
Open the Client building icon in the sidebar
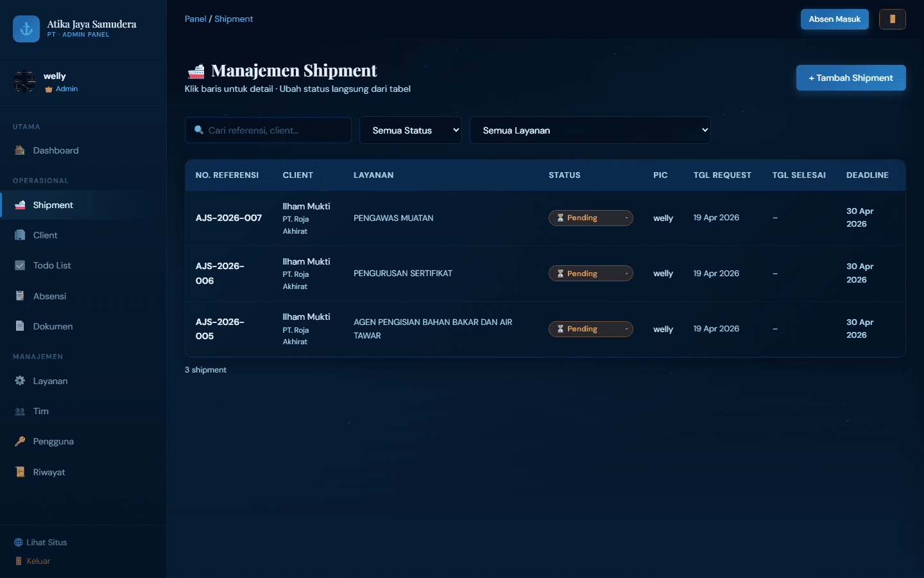click(x=20, y=235)
